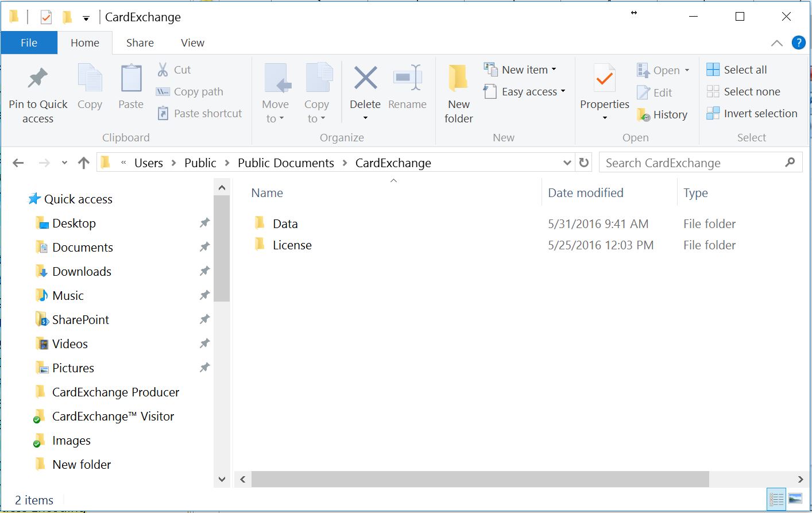Click new folder icon in title bar

coord(67,17)
